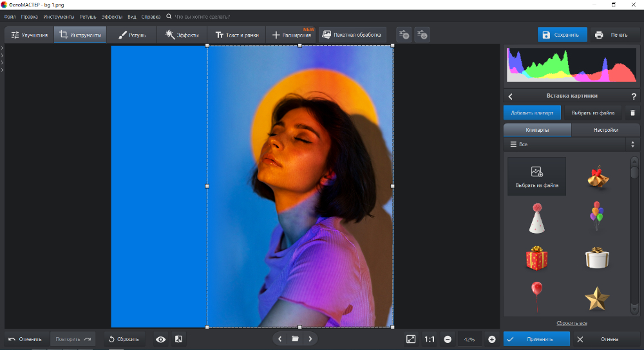The height and width of the screenshot is (350, 644).
Task: Zoom in with the plus icon
Action: pyautogui.click(x=492, y=339)
